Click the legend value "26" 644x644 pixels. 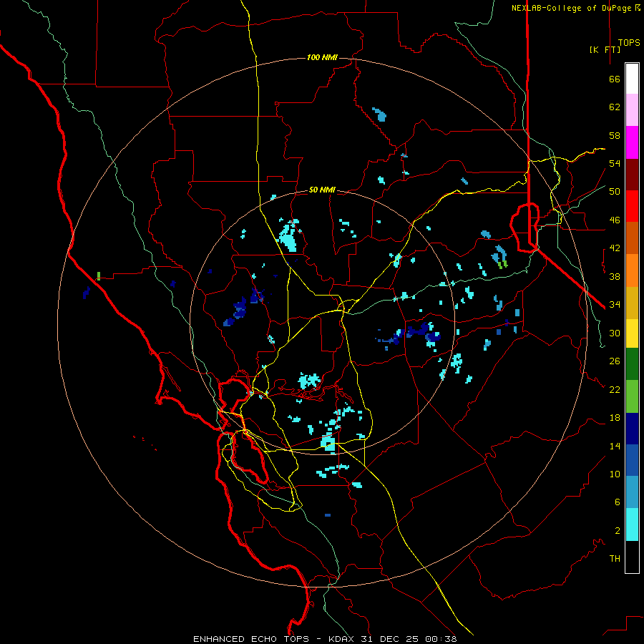615,361
